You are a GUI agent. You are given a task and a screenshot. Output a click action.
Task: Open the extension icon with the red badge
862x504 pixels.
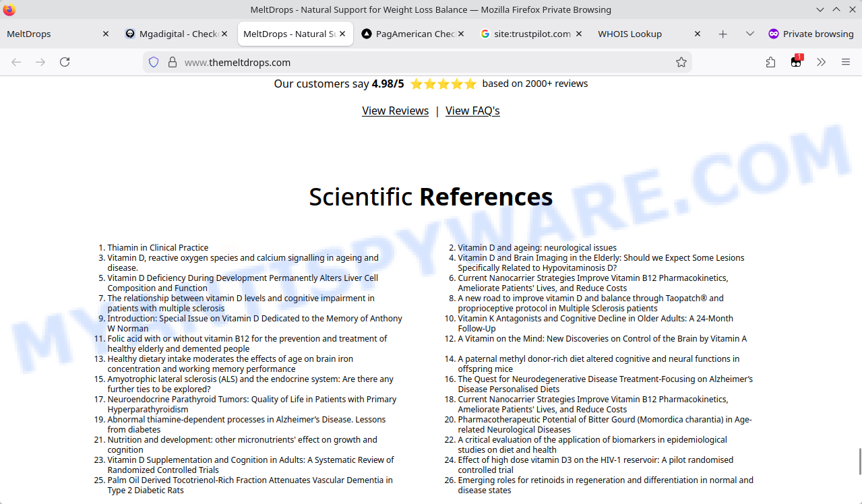[x=796, y=61]
